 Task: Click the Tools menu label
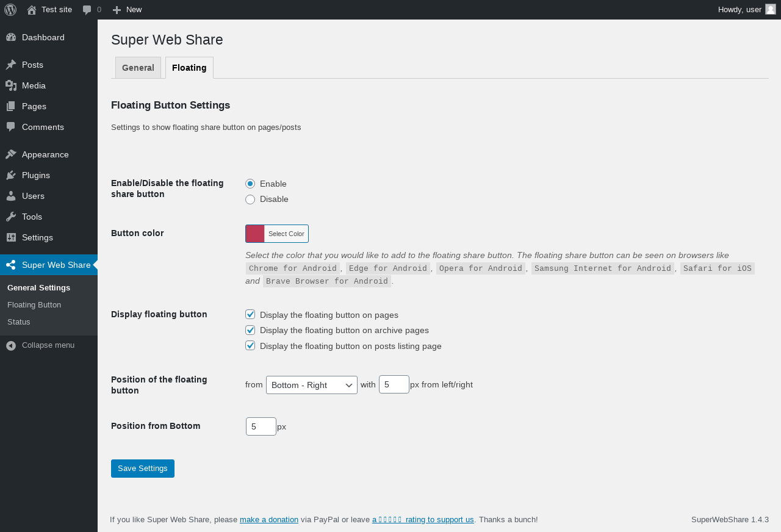point(32,217)
